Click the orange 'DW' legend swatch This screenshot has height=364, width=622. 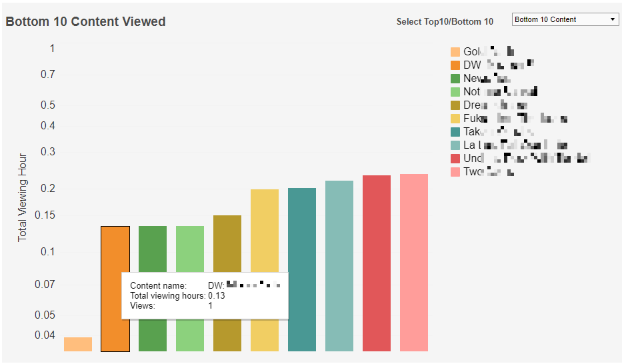pos(455,65)
